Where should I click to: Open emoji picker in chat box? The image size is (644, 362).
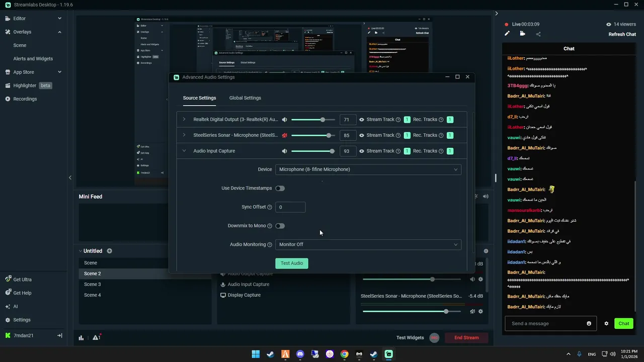click(x=589, y=324)
